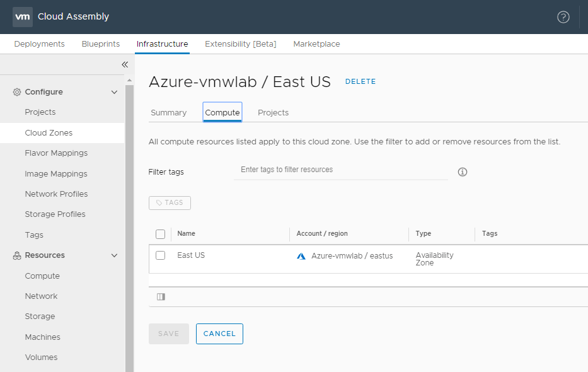
Task: Collapse the Configure section chevron
Action: tap(114, 92)
